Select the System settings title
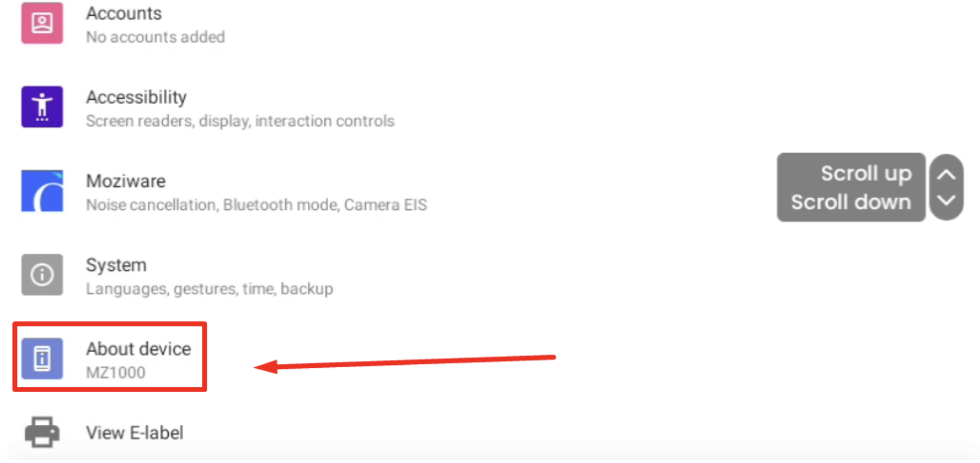980x463 pixels. tap(116, 265)
